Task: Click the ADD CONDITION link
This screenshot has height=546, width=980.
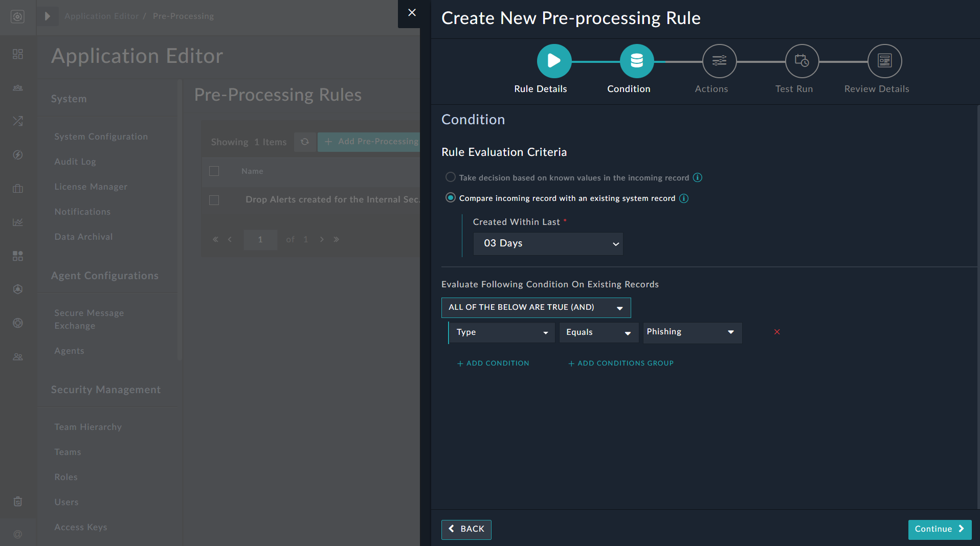Action: pos(493,363)
